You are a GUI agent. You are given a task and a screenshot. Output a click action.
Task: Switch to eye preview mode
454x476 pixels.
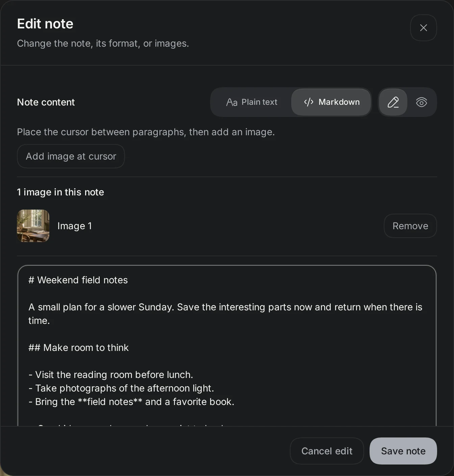[421, 102]
